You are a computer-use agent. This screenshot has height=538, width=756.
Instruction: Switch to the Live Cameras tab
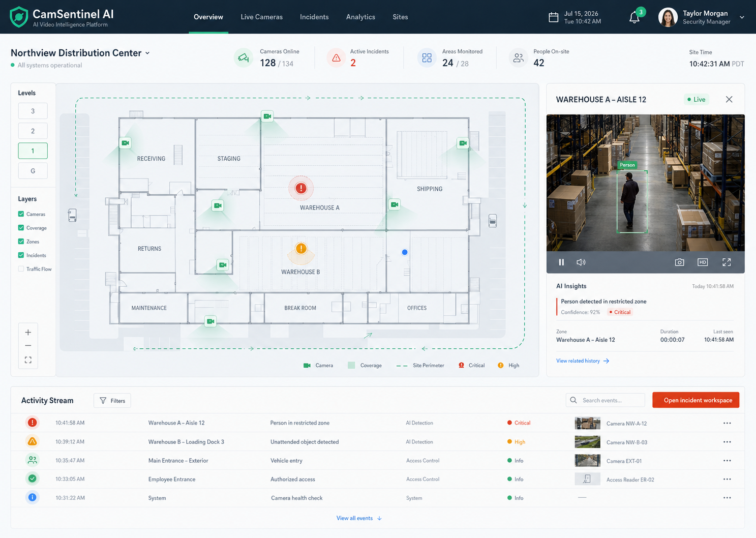click(x=261, y=17)
